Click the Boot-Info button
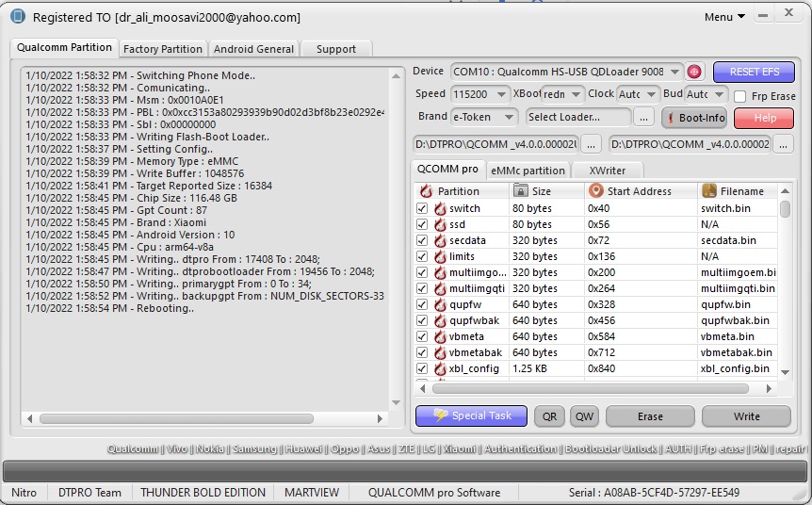 tap(694, 118)
